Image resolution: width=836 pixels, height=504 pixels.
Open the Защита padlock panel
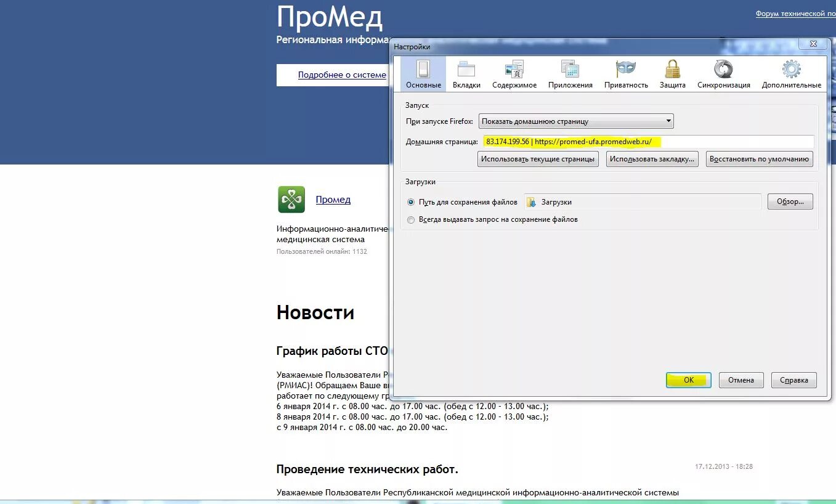[673, 74]
